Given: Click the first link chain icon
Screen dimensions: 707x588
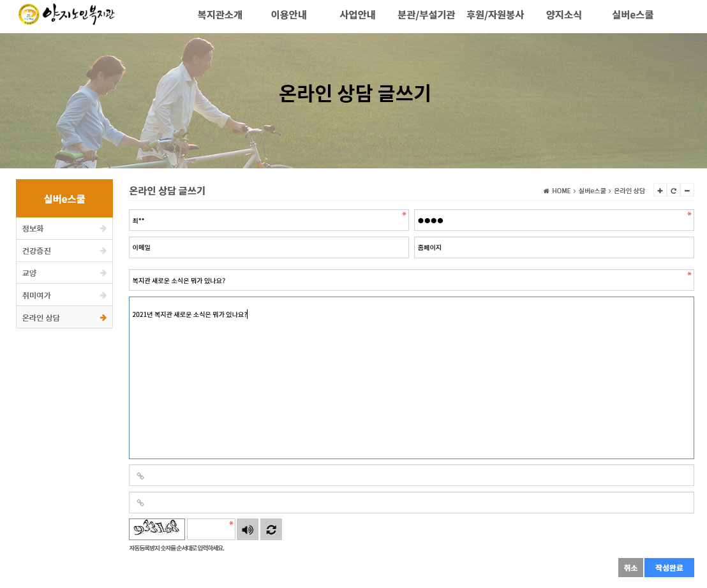Looking at the screenshot, I should coord(140,476).
